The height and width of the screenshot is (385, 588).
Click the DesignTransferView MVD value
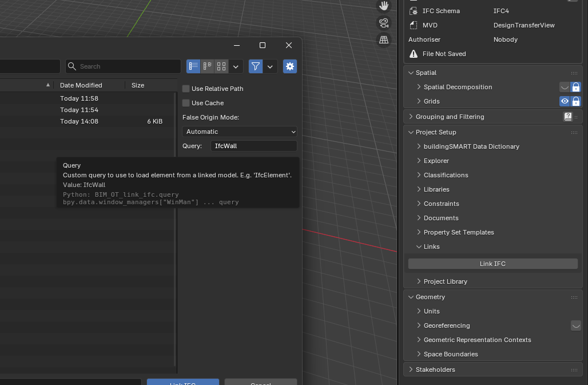coord(524,25)
